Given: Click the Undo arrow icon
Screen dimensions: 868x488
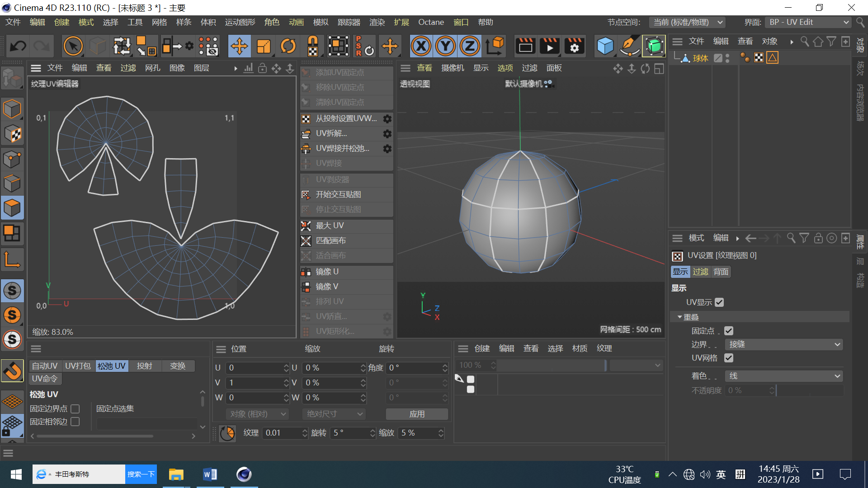Looking at the screenshot, I should click(x=18, y=46).
